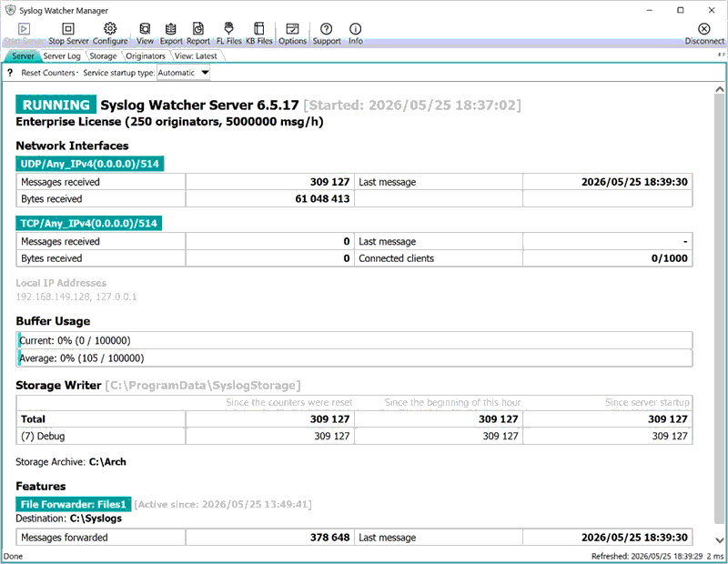Click the connected clients value 0/1000
The height and width of the screenshot is (564, 728).
[669, 258]
